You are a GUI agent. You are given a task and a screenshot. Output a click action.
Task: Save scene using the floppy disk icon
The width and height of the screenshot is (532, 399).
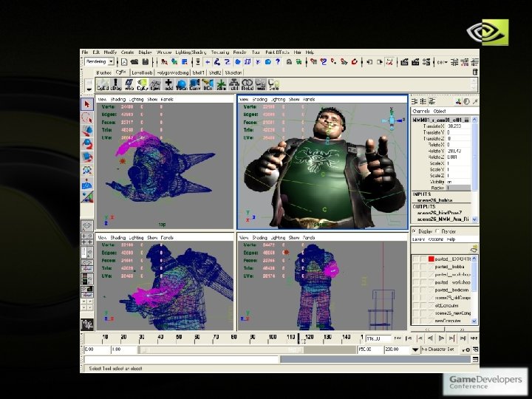coord(146,62)
